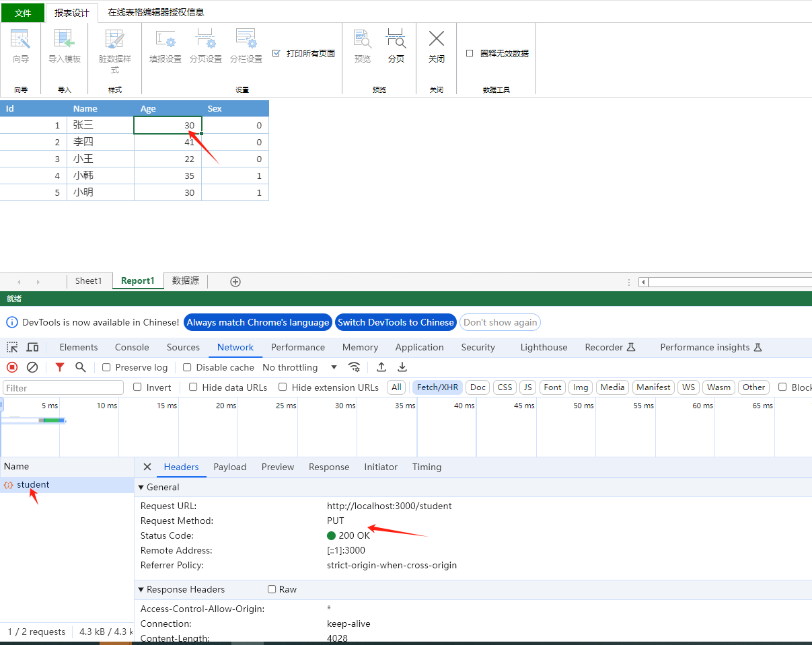Clear the network log
812x645 pixels.
coord(32,367)
